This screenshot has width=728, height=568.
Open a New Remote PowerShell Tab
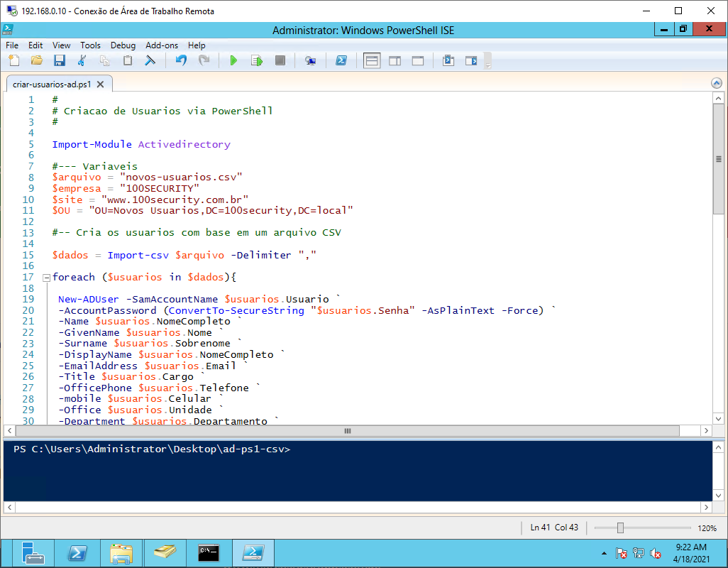click(310, 60)
